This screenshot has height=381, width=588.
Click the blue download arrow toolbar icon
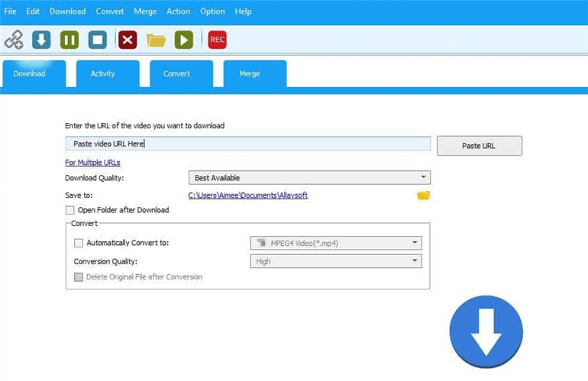click(x=41, y=40)
